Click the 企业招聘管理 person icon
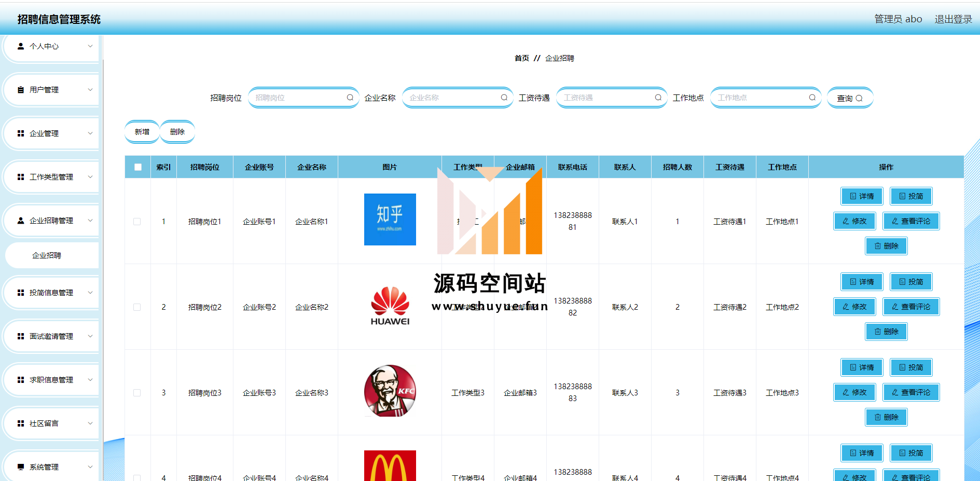The height and width of the screenshot is (481, 980). point(21,221)
